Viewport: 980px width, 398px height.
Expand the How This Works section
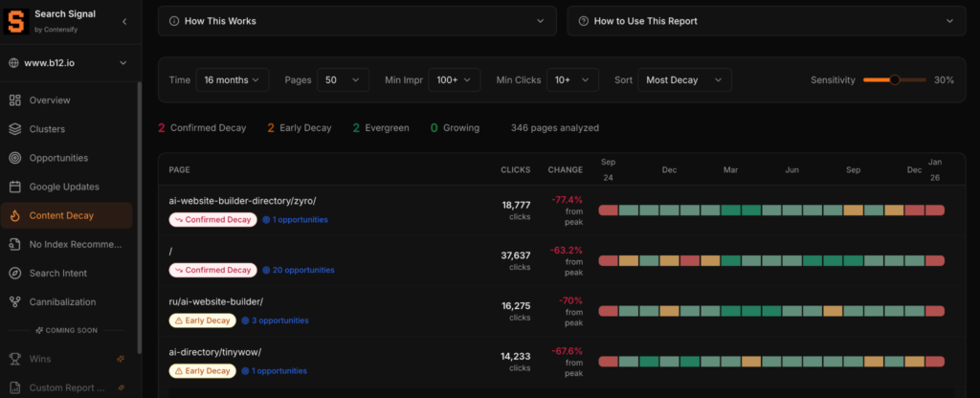pyautogui.click(x=356, y=21)
